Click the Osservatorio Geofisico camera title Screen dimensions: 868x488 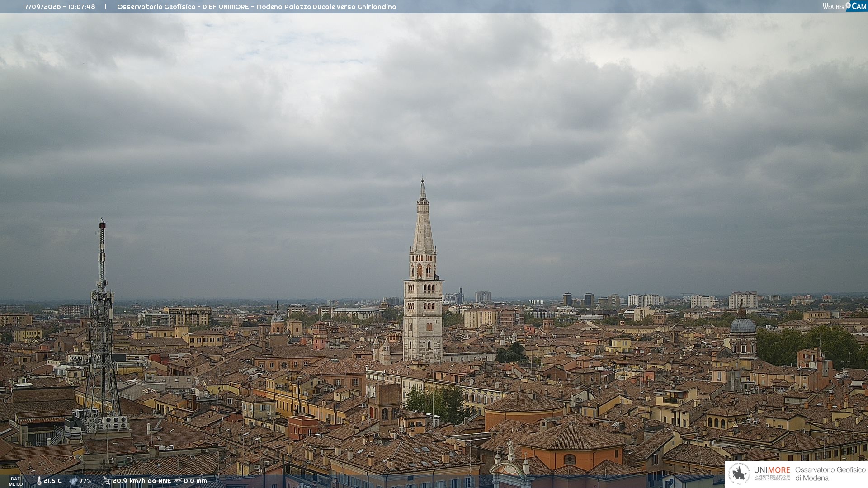click(x=257, y=7)
